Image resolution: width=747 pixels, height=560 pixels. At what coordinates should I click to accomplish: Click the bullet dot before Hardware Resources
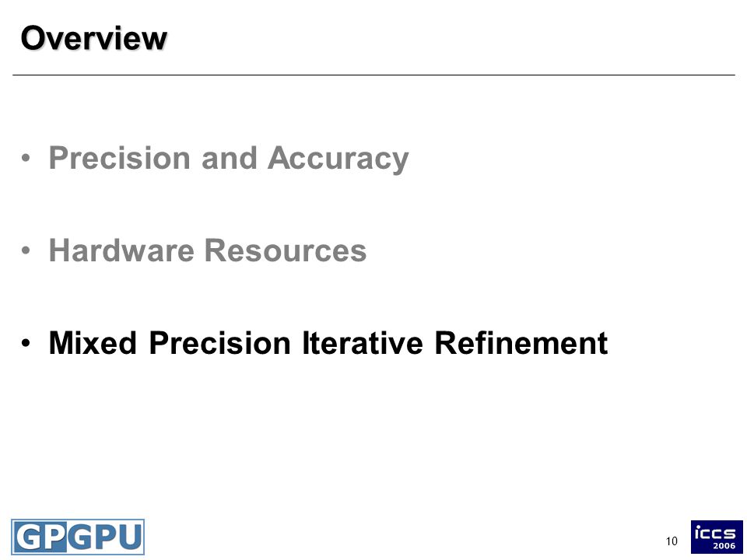coord(26,250)
